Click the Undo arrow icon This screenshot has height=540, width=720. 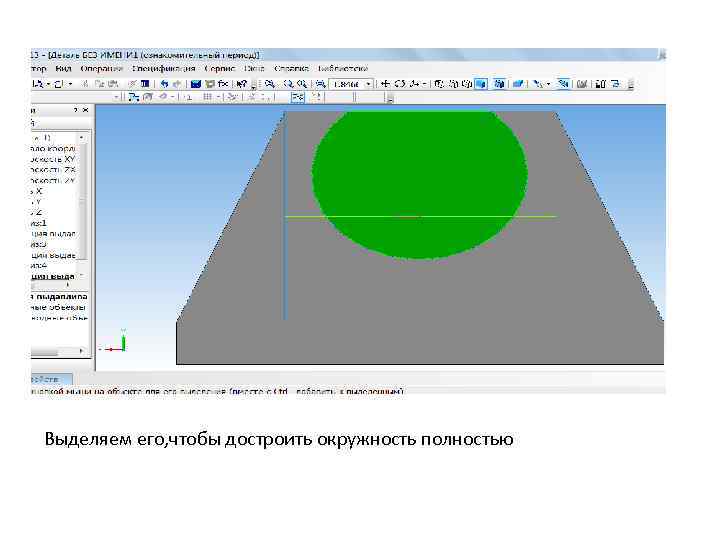click(x=164, y=84)
